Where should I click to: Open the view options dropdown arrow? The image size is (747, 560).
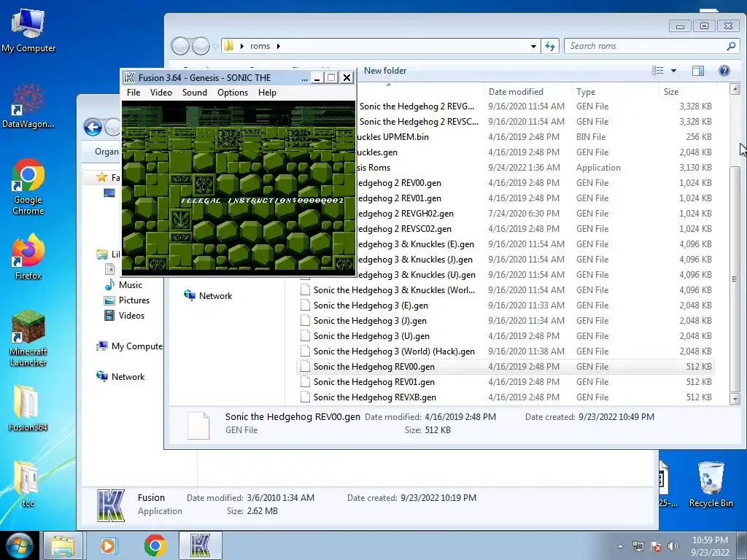673,71
